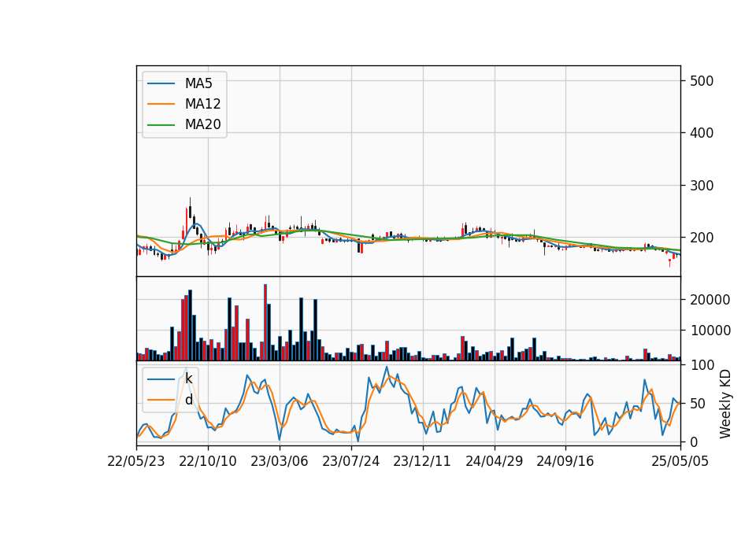The width and height of the screenshot is (756, 543).
Task: Click the MA5 legend label
Action: pos(198,83)
